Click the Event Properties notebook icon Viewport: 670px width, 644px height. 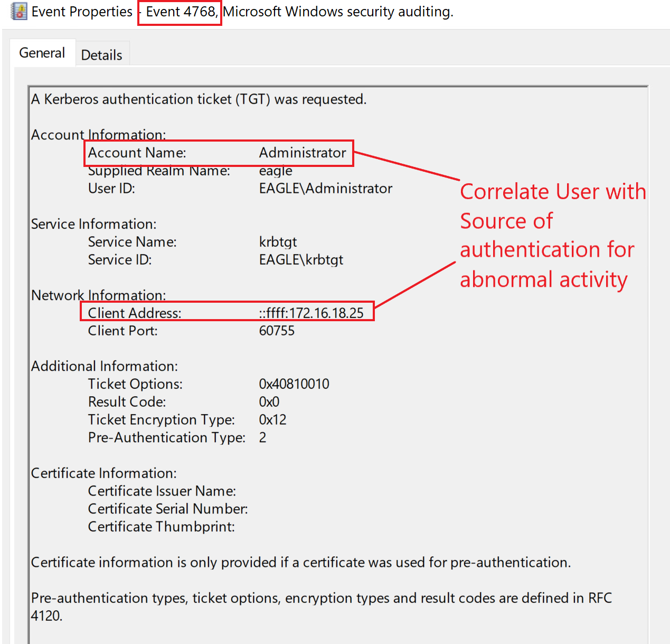click(x=19, y=11)
